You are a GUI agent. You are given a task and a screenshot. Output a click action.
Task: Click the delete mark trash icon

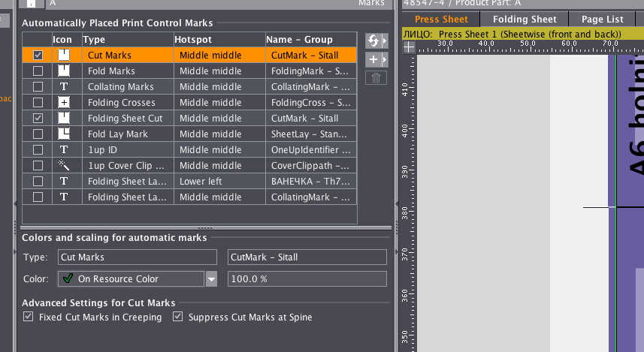[376, 77]
